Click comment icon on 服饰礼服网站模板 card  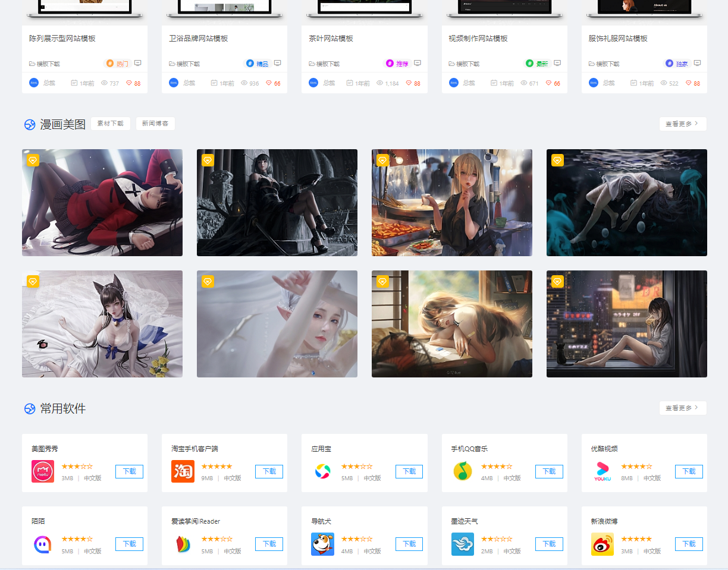click(698, 63)
